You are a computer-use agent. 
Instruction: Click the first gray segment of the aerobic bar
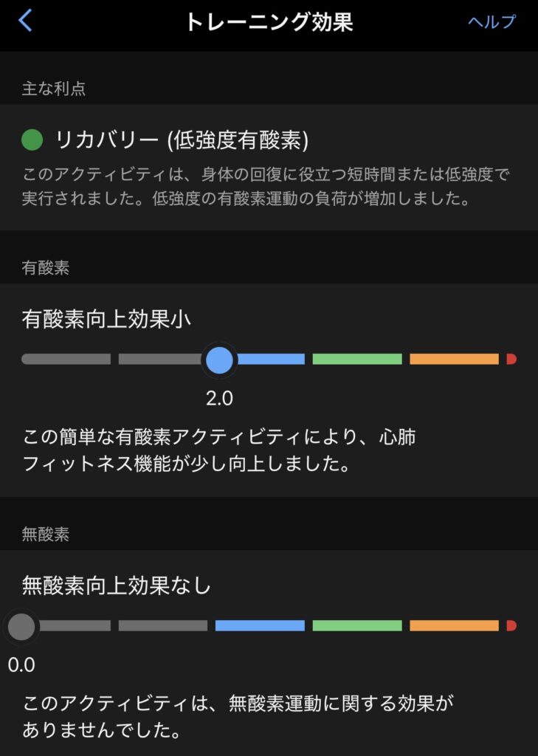coord(66,360)
